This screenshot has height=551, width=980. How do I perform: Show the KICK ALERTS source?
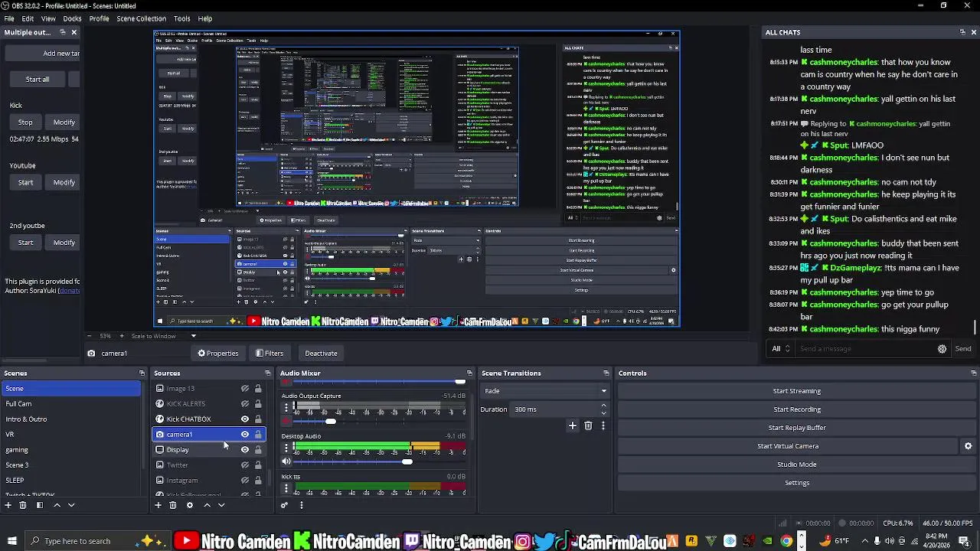pos(245,404)
